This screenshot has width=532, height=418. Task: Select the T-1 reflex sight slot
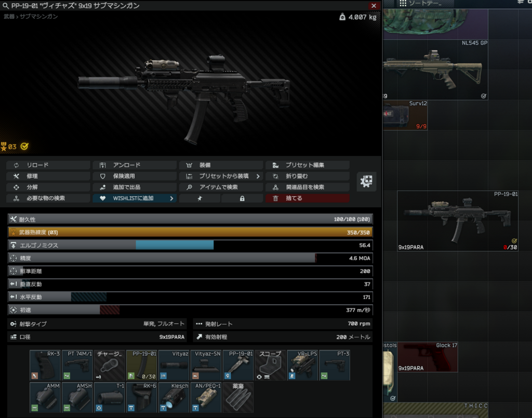pyautogui.click(x=110, y=397)
